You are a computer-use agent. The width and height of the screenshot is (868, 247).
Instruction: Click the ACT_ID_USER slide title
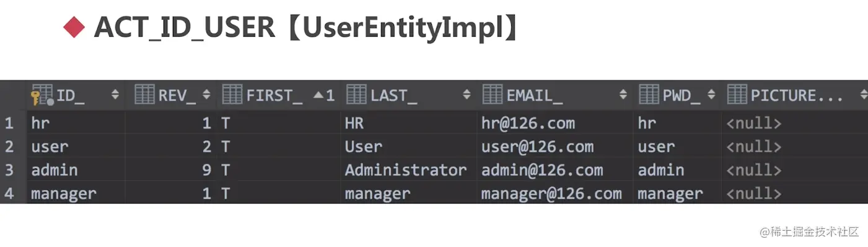(x=305, y=28)
